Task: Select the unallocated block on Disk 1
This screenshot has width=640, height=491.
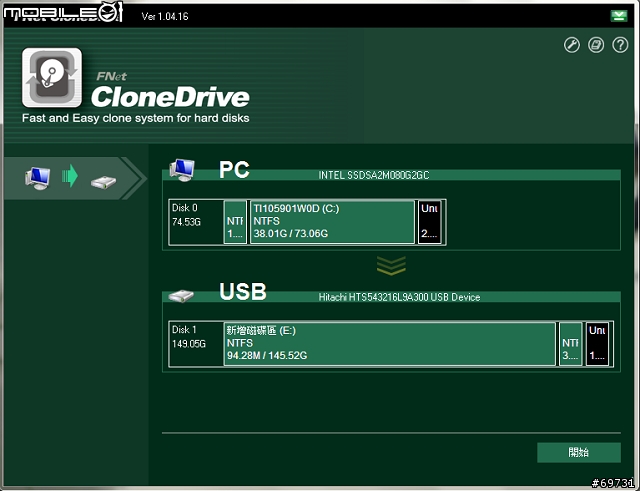Action: point(597,344)
